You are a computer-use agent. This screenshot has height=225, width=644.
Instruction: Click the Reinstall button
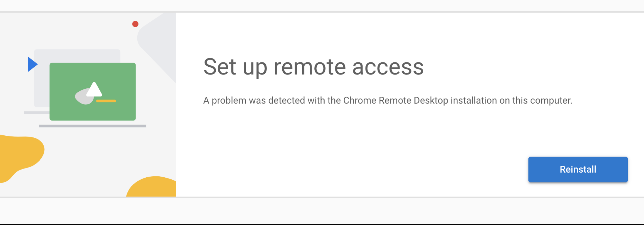point(578,169)
